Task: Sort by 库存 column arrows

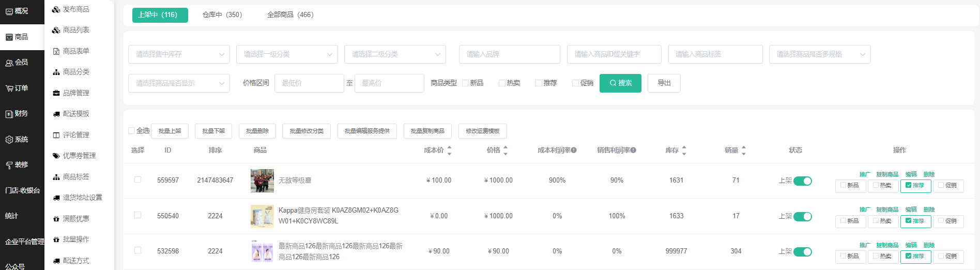Action: (684, 151)
